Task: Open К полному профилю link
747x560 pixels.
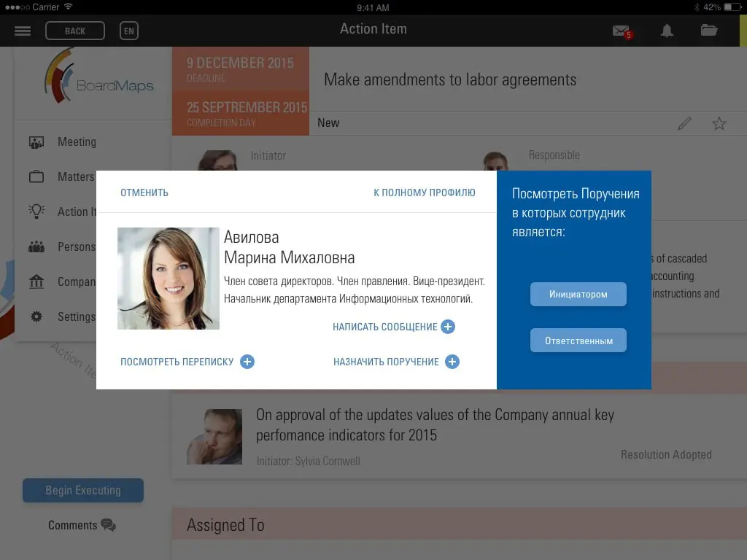Action: [425, 192]
